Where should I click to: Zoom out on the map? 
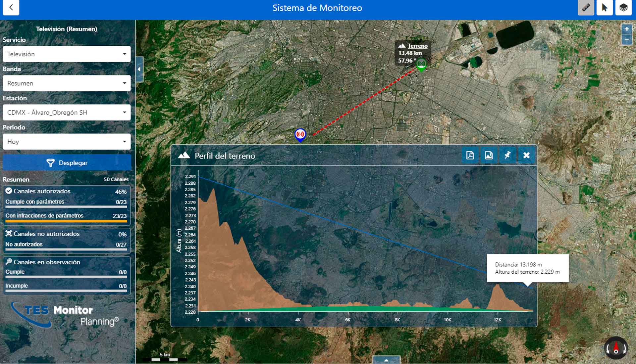(626, 39)
